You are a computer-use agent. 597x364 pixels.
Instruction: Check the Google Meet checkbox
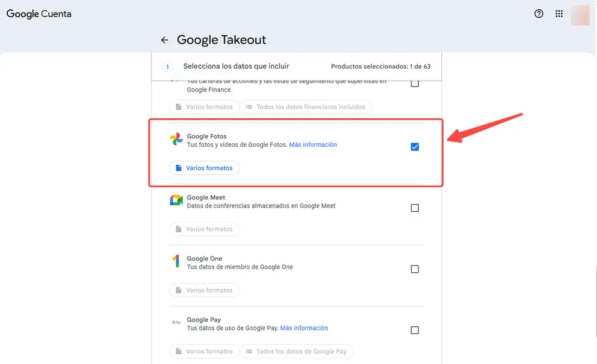pos(415,208)
